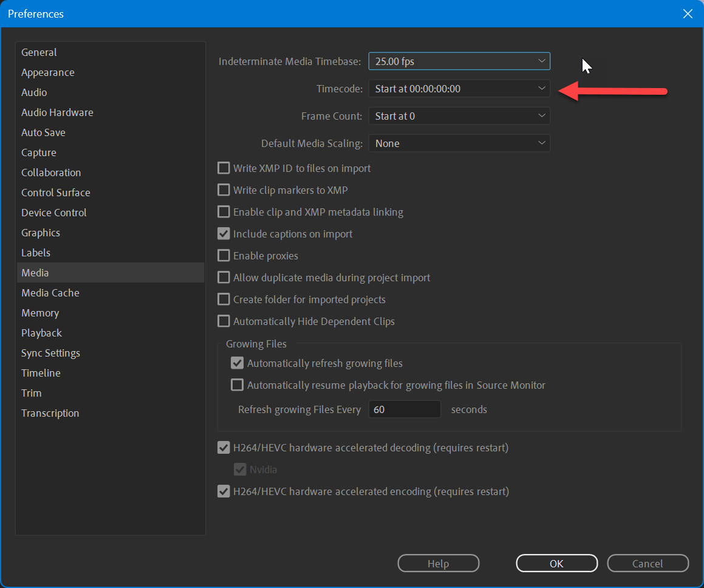Check Write clip markers to XMP
Image resolution: width=704 pixels, height=588 pixels.
(x=224, y=190)
